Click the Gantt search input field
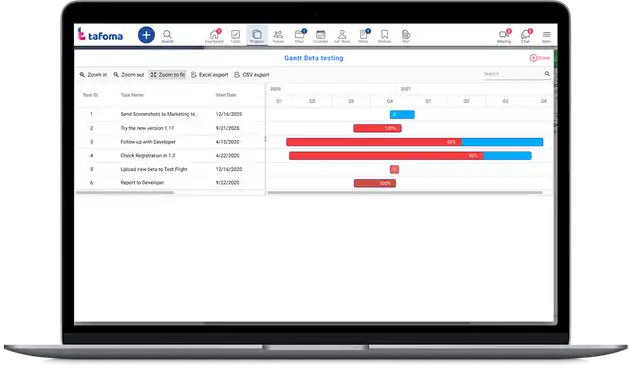The width and height of the screenshot is (630, 367). pos(513,74)
